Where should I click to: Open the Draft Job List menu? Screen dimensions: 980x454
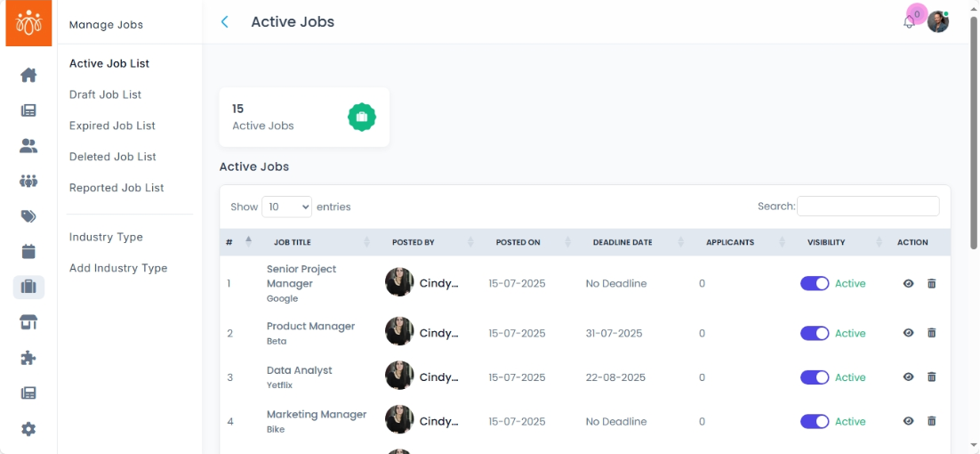click(105, 94)
